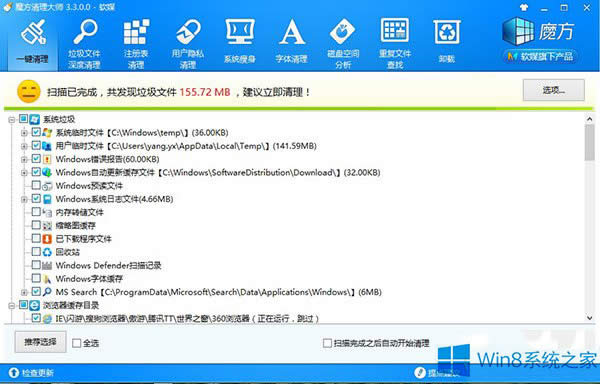
Task: Expand the Windows系统日志文件 node
Action: pyautogui.click(x=24, y=199)
